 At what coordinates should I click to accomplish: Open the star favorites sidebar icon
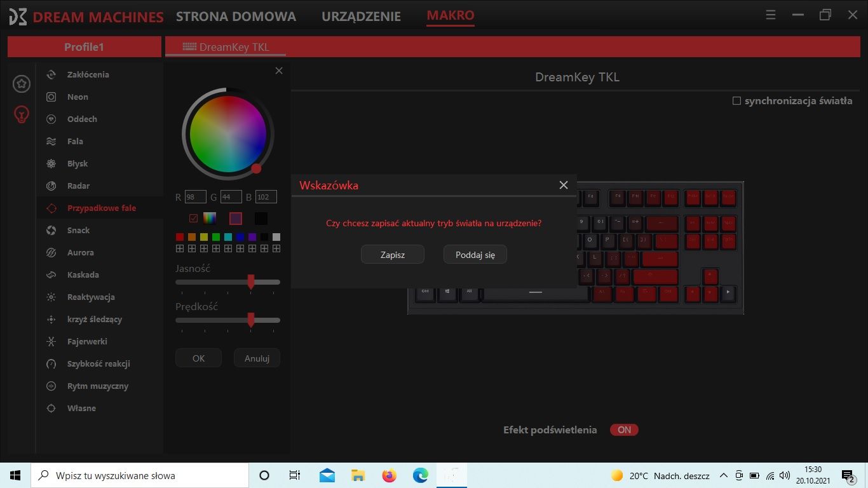[22, 83]
